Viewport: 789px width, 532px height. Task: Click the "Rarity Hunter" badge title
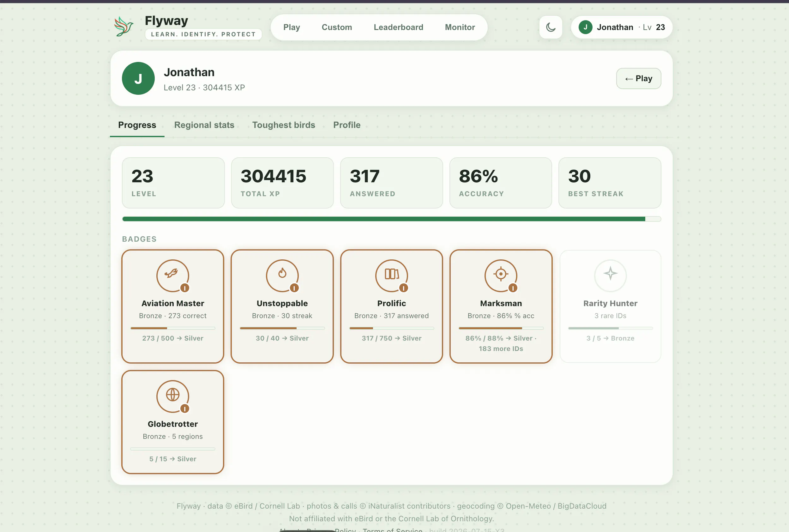tap(610, 303)
